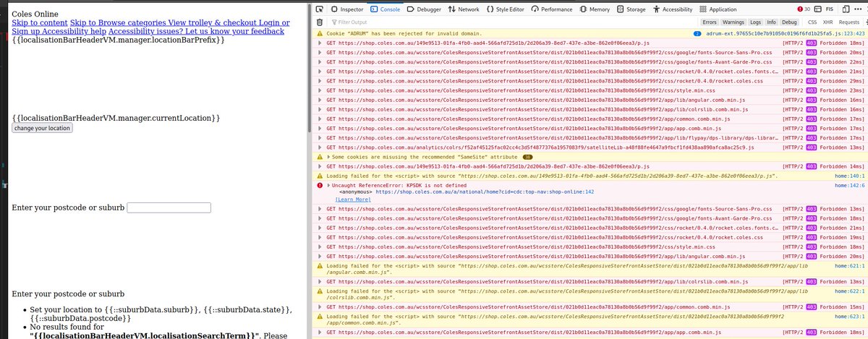Click the change your location button
Image resolution: width=868 pixels, height=339 pixels.
click(x=42, y=128)
